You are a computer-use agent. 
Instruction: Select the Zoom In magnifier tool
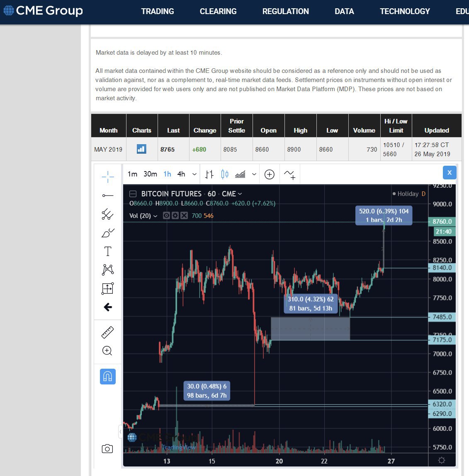click(107, 351)
